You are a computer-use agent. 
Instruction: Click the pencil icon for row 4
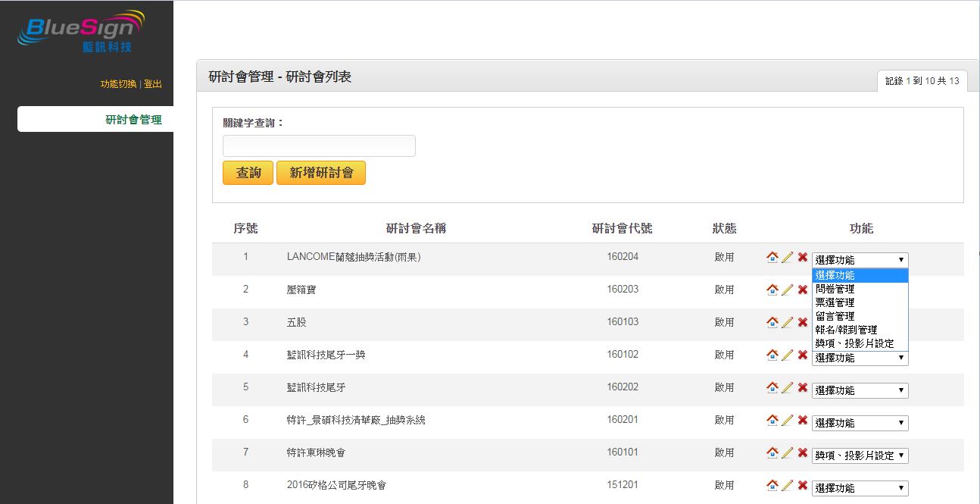788,355
